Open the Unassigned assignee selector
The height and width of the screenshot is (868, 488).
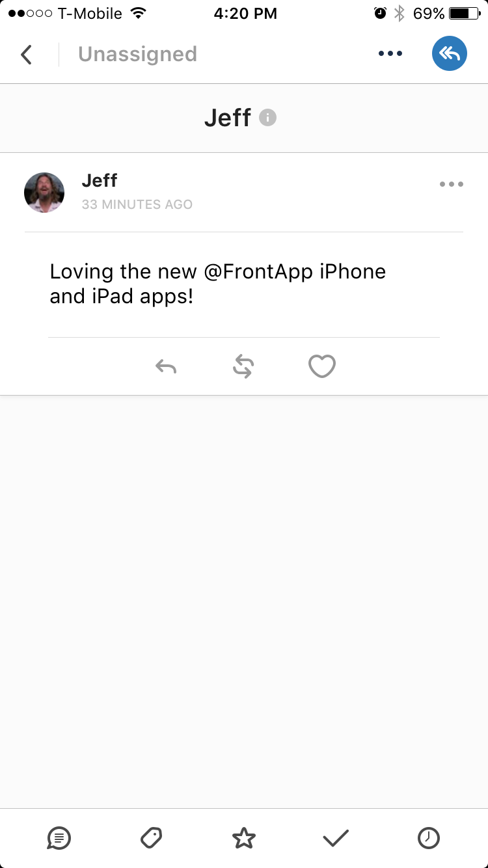point(137,54)
